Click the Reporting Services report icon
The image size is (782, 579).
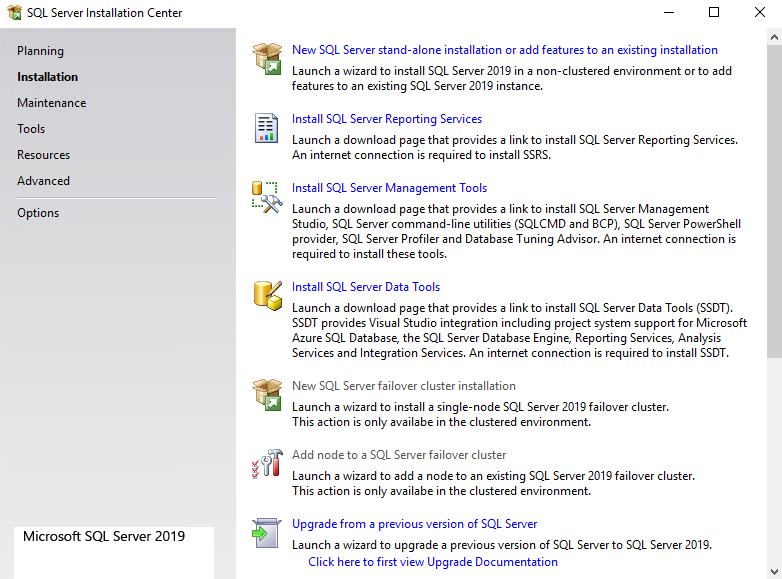pyautogui.click(x=266, y=128)
